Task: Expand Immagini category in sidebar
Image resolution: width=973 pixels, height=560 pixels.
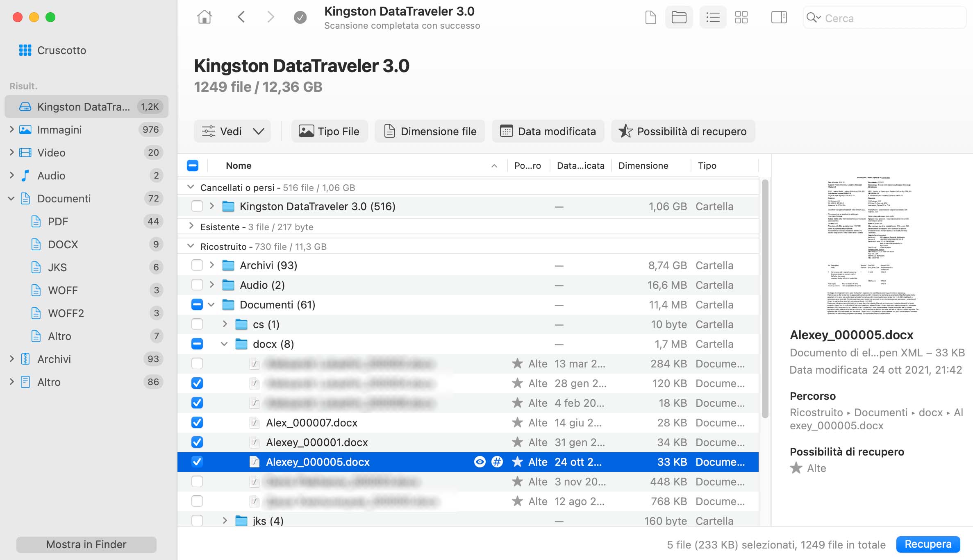Action: 12,129
